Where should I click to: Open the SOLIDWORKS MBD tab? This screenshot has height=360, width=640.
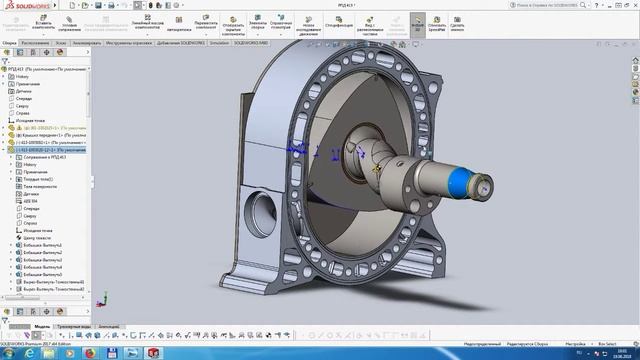point(251,43)
